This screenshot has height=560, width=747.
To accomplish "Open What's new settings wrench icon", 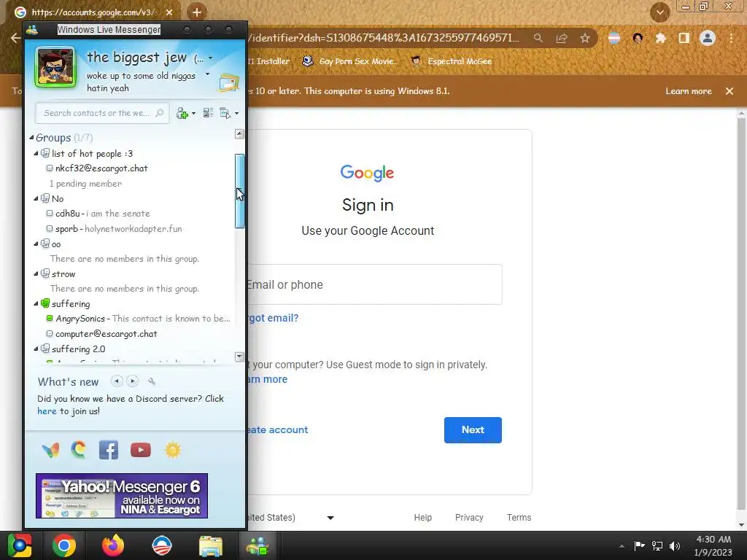I will coord(152,381).
